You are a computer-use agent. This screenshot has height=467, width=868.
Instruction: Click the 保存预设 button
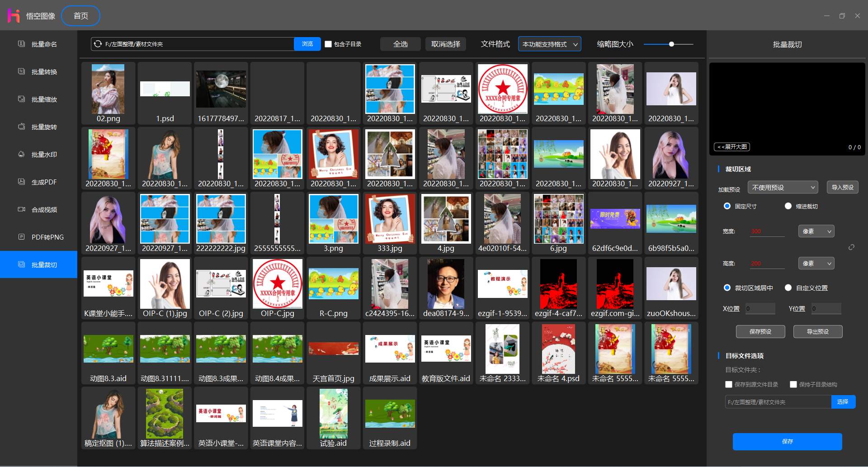coord(760,331)
